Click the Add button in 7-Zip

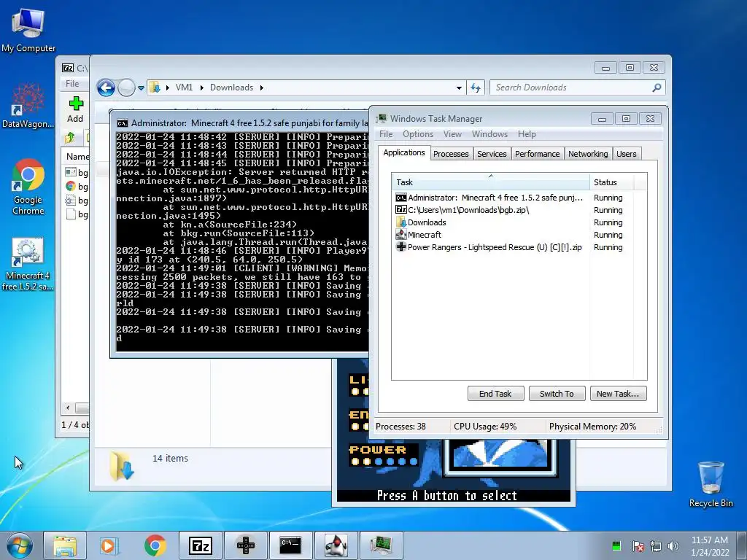(75, 109)
